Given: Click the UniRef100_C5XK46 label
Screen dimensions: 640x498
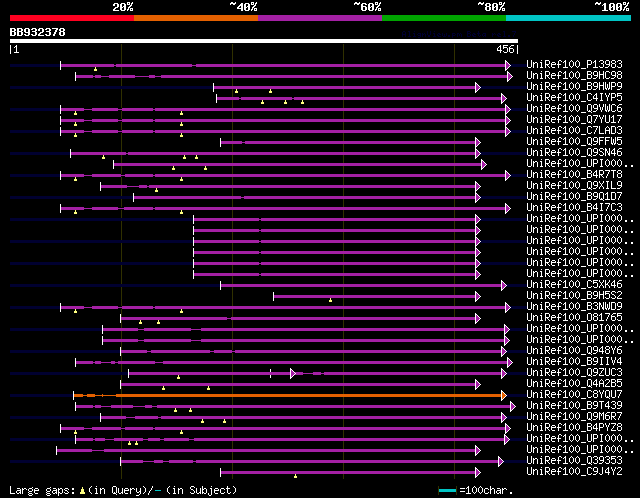Looking at the screenshot, I should pos(574,284).
